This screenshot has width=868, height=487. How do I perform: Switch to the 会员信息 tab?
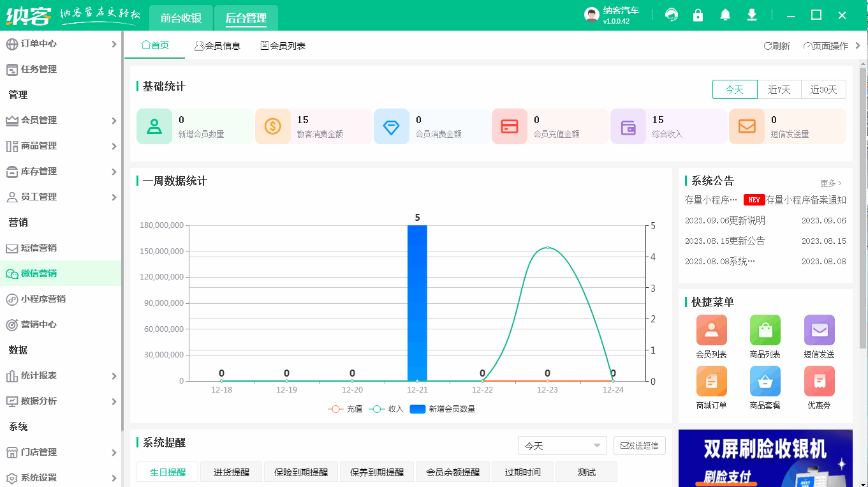[217, 45]
